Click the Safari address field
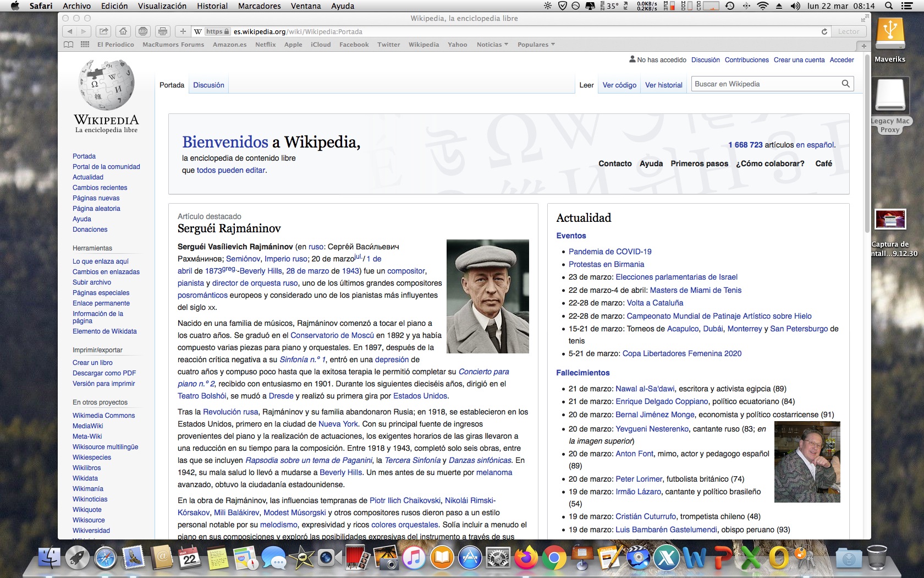Viewport: 924px width, 578px height. tap(512, 31)
